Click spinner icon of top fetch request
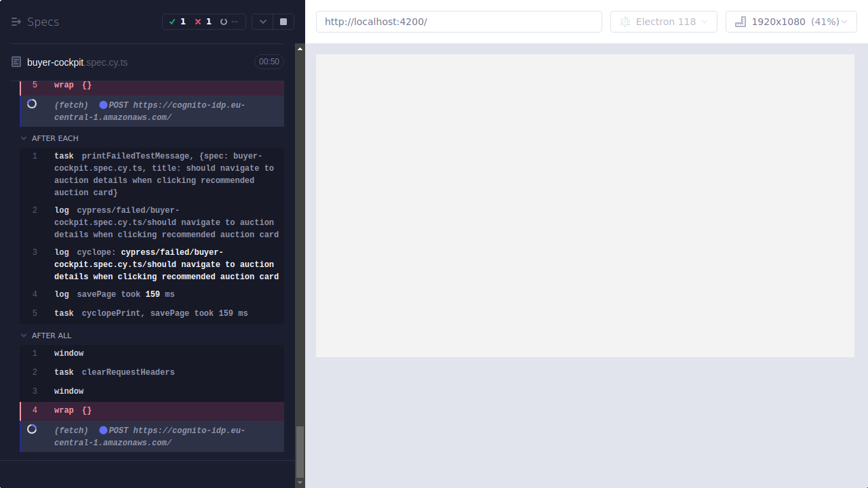868x488 pixels. pyautogui.click(x=32, y=104)
